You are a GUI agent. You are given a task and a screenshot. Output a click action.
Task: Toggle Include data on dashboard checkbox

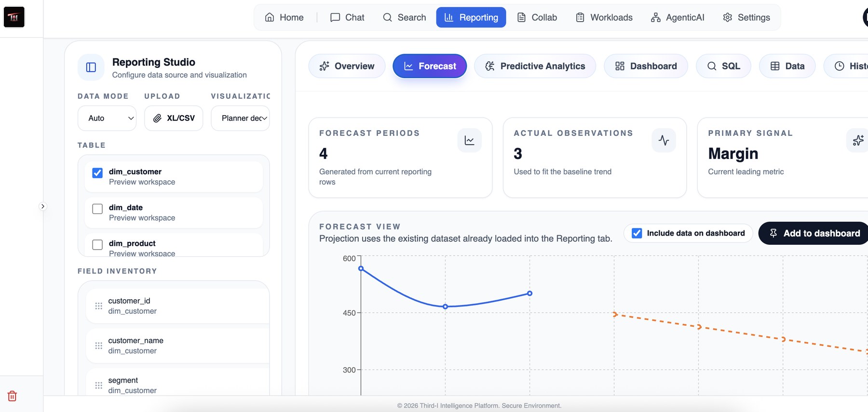click(637, 233)
